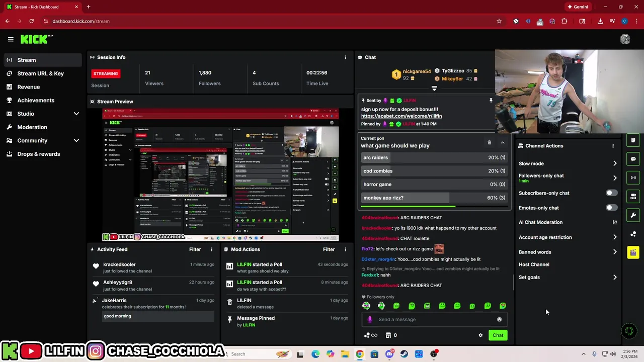Click the Mod Actions Filter button
The width and height of the screenshot is (644, 362).
[329, 249]
